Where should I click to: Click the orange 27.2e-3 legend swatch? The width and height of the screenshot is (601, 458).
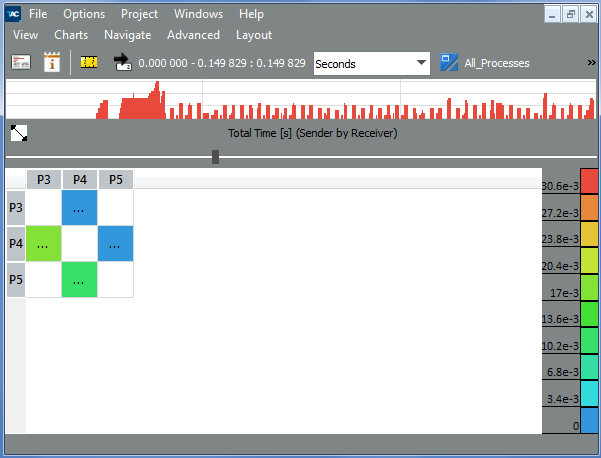click(x=589, y=207)
